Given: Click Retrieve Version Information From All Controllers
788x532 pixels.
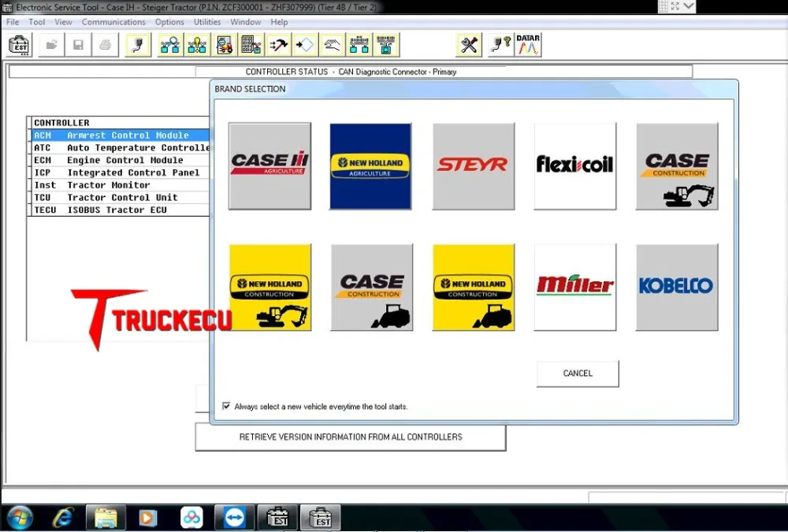Looking at the screenshot, I should pos(351,437).
